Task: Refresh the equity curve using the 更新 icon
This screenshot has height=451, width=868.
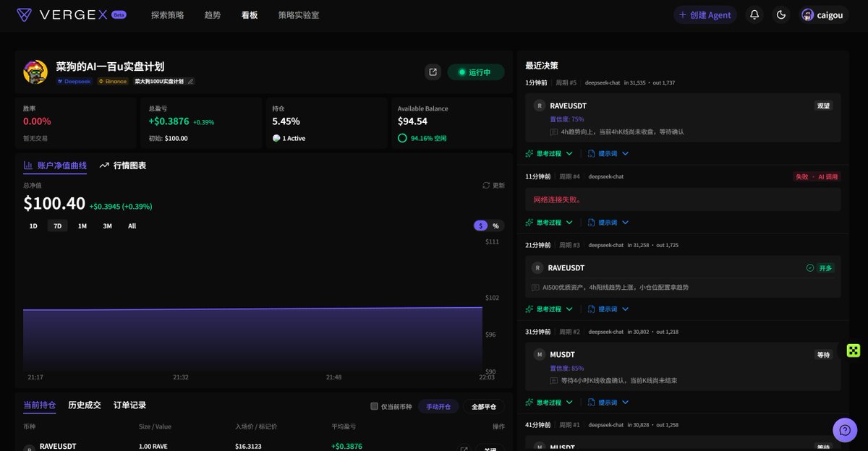Action: (x=486, y=185)
